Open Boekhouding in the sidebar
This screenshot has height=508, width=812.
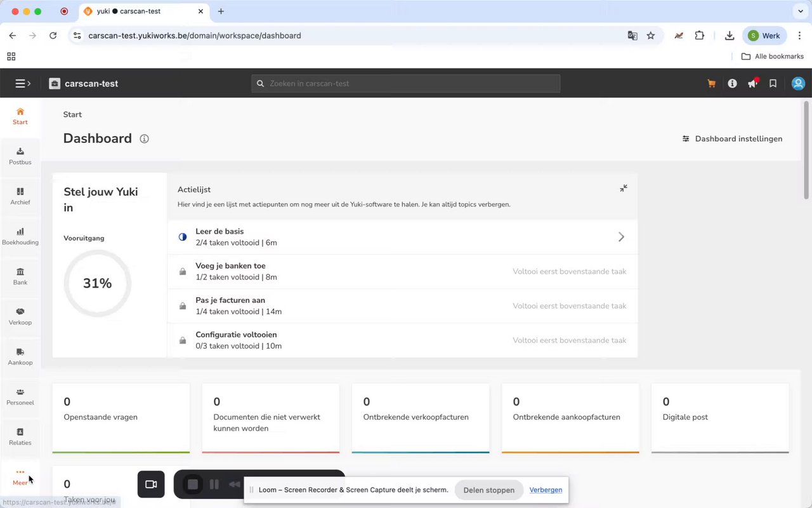tap(20, 236)
